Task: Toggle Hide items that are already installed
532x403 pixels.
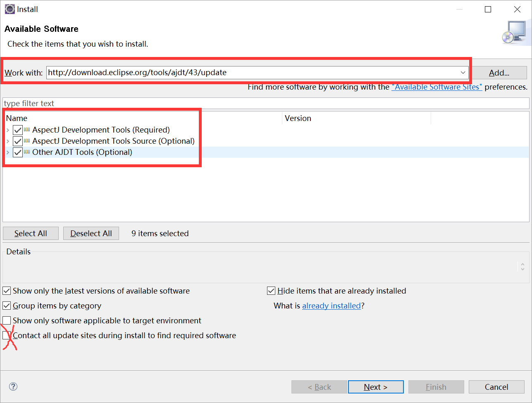Action: tap(271, 291)
